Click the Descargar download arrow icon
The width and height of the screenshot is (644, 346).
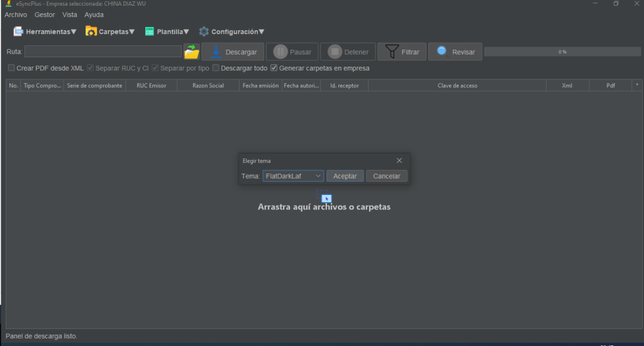click(216, 52)
